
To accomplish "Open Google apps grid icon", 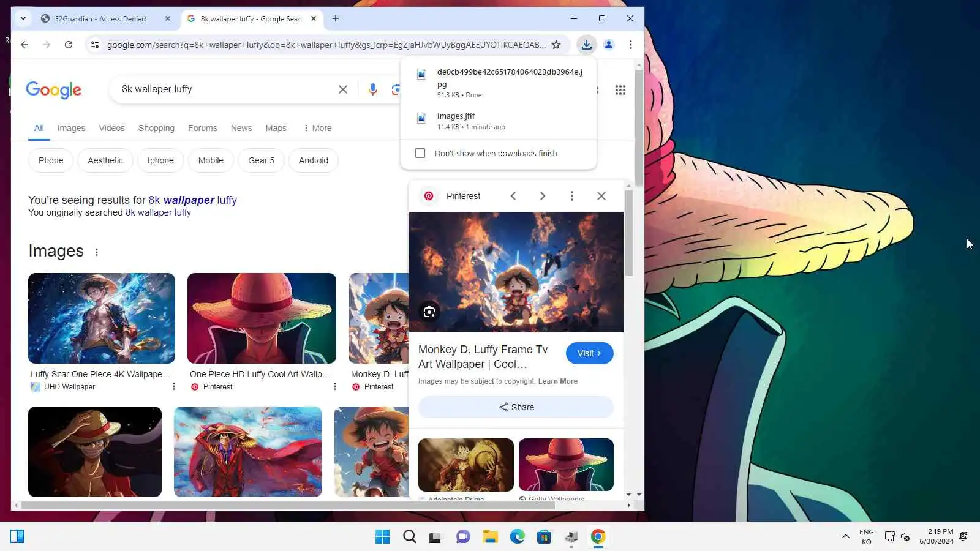I will point(620,90).
